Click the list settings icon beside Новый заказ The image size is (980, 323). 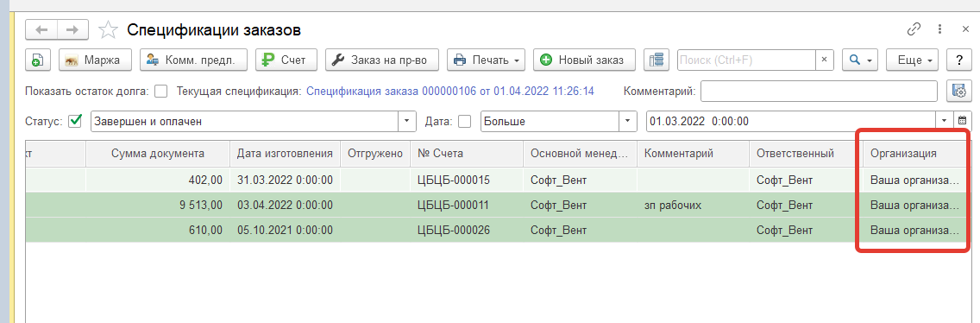[656, 60]
